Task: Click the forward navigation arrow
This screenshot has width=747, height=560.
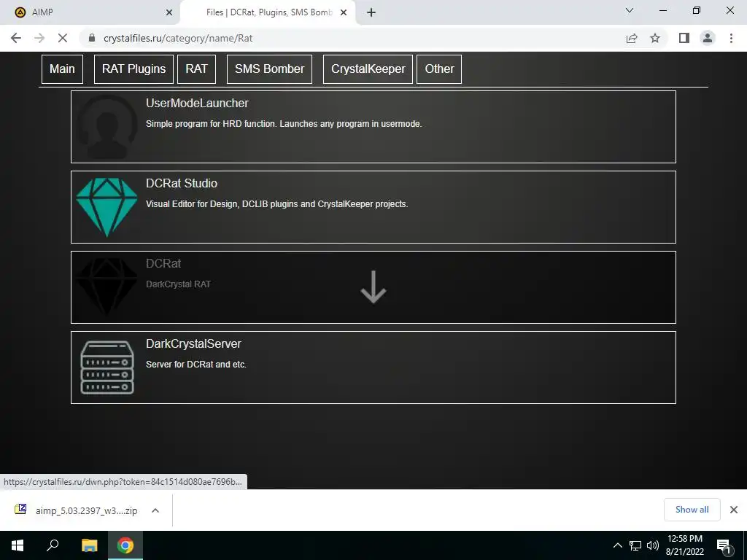Action: point(39,38)
